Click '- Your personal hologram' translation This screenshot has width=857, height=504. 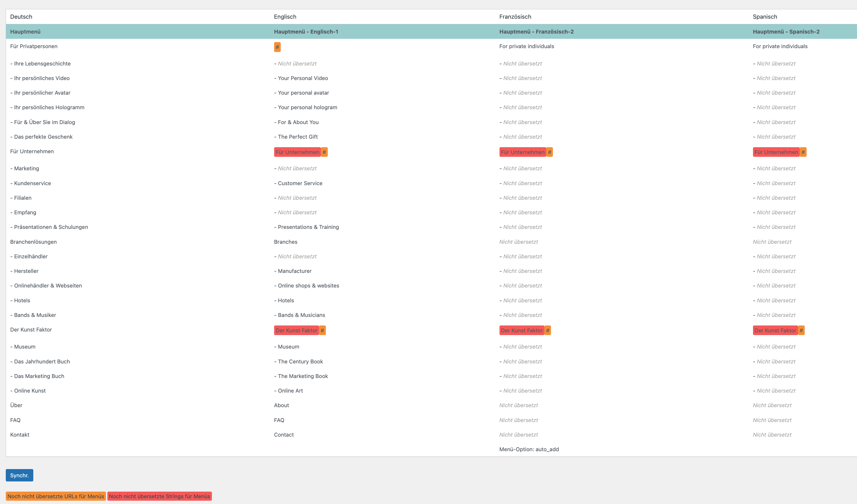pos(306,107)
